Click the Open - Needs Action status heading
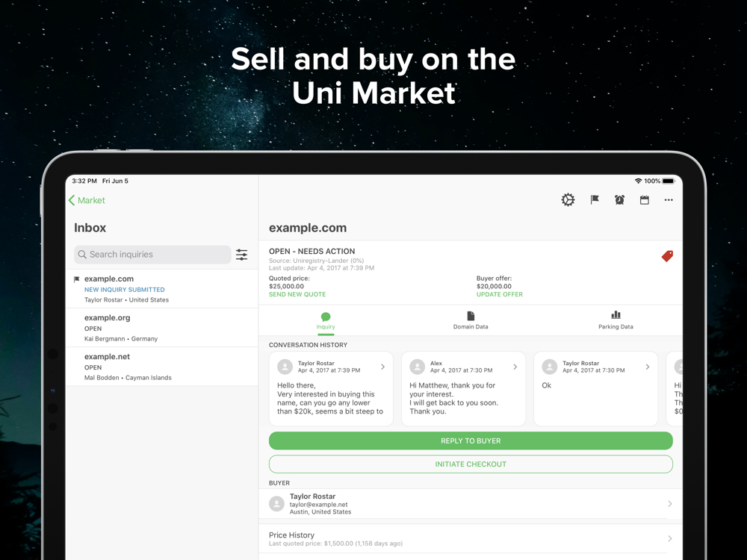 click(x=311, y=251)
